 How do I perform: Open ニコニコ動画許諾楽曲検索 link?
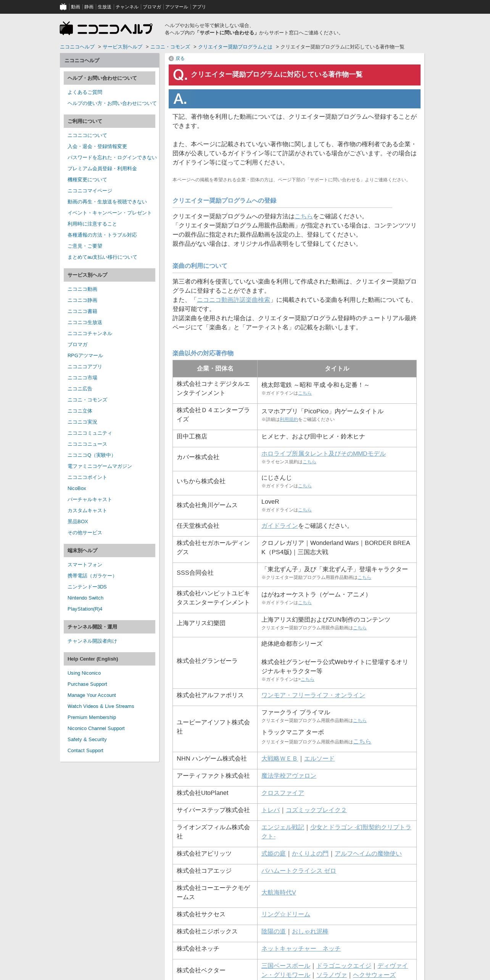click(x=234, y=300)
